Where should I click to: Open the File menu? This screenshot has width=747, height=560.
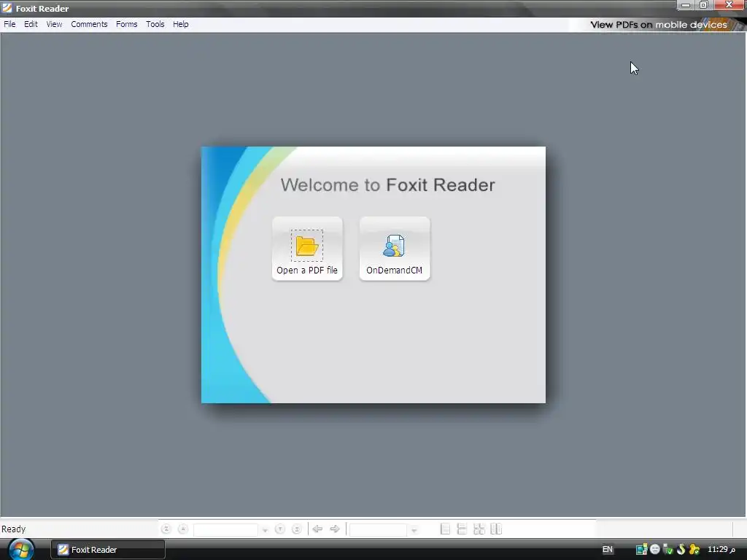coord(9,24)
